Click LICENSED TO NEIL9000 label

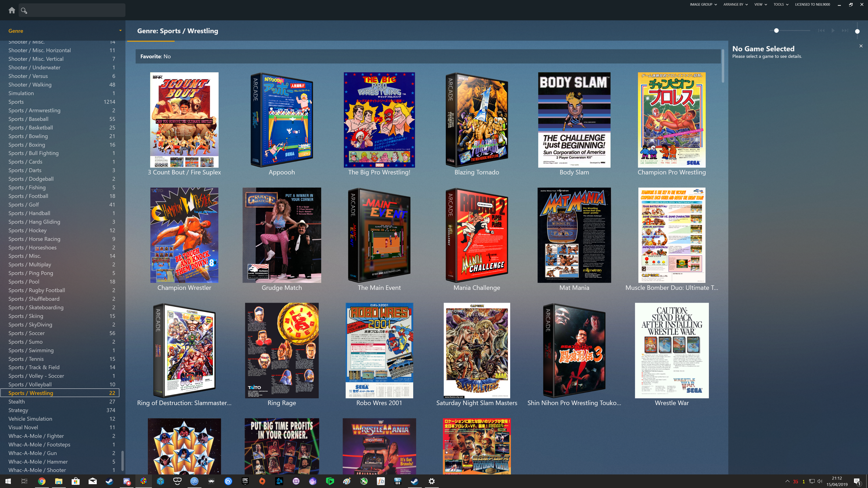pos(812,4)
